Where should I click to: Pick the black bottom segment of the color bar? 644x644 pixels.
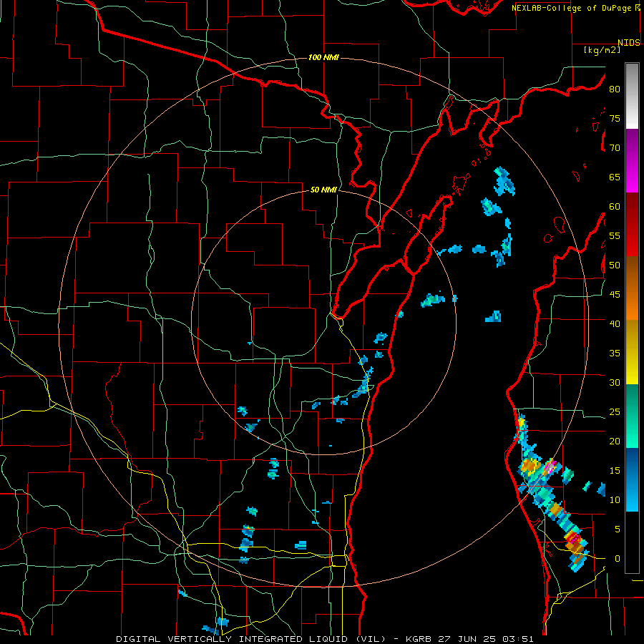click(632, 542)
